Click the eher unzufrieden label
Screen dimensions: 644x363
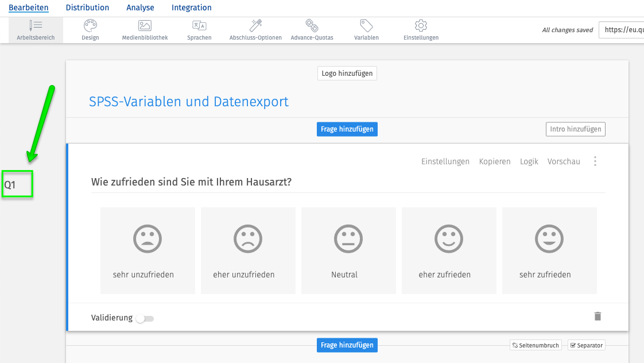point(243,275)
